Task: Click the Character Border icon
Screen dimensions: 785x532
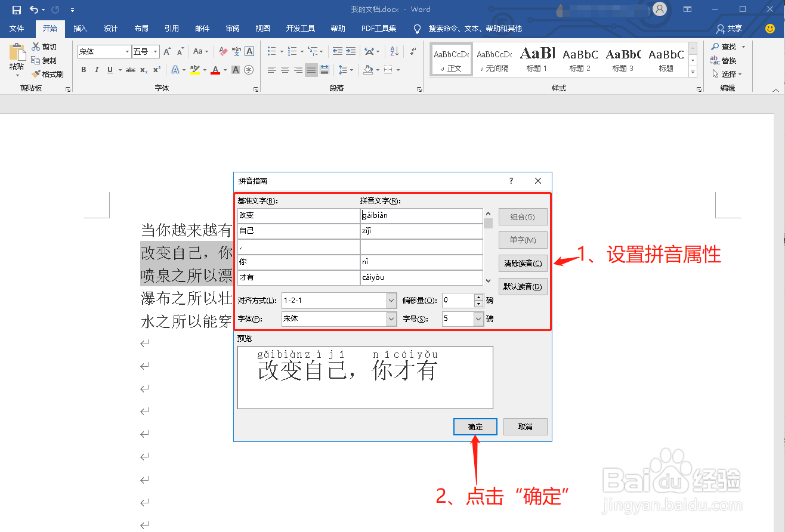Action: click(x=249, y=51)
